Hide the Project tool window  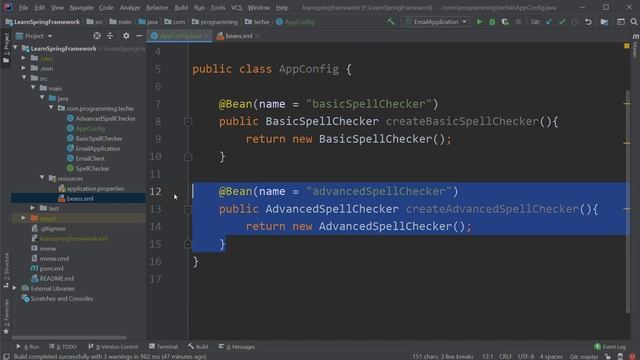pos(139,36)
